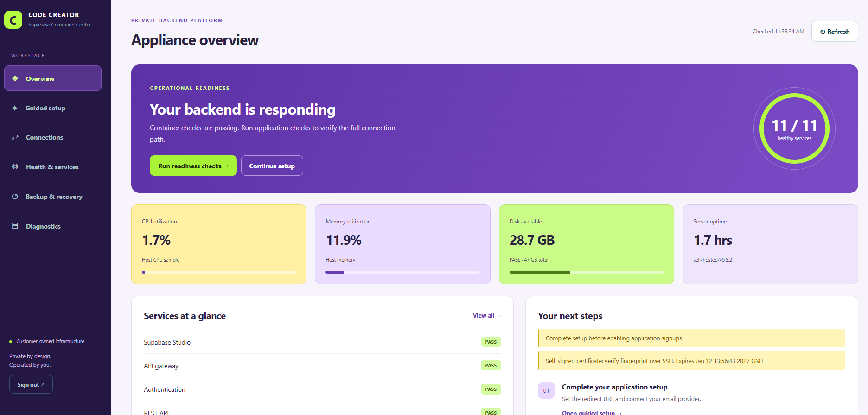
Task: Click the 28.7 GB disk available value
Action: click(532, 240)
